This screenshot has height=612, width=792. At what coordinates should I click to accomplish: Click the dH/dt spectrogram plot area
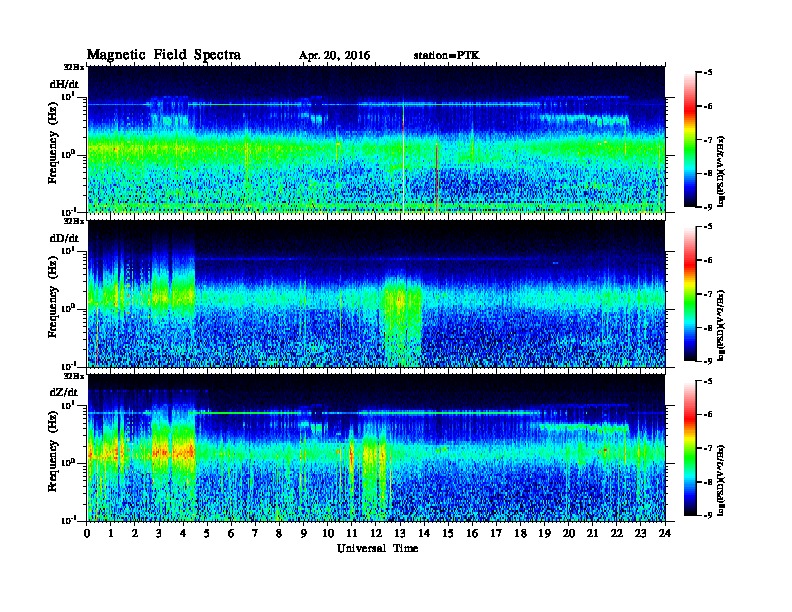(376, 139)
